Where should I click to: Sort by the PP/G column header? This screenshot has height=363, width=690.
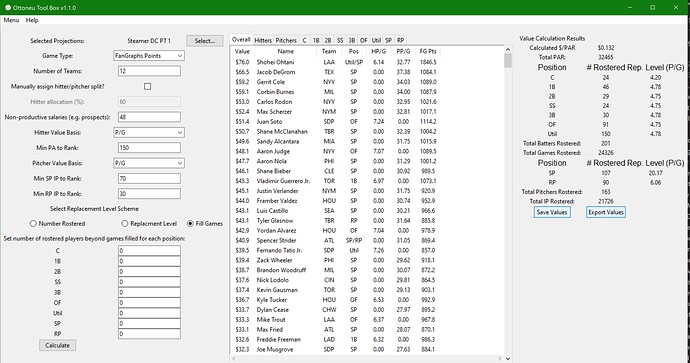click(x=403, y=51)
